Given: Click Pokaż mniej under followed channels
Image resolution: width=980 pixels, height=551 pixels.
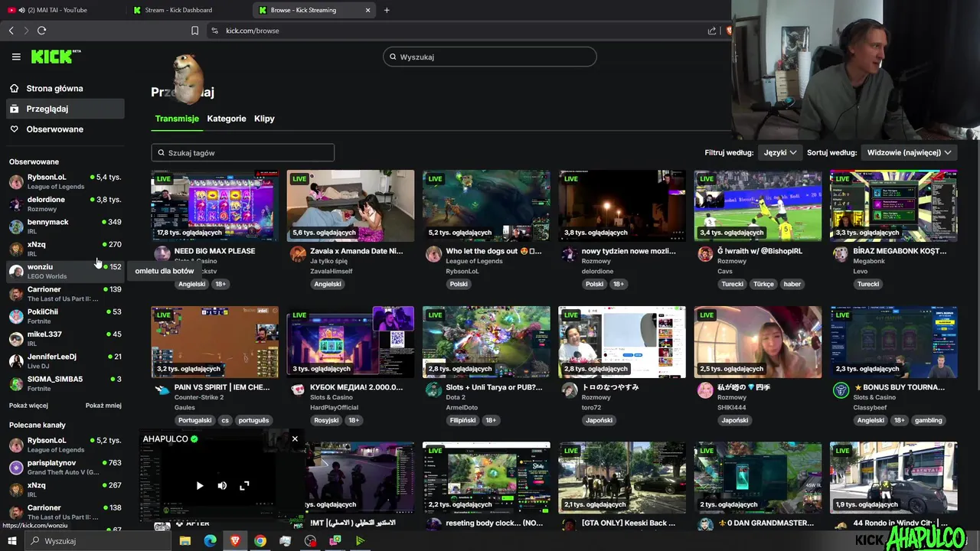Looking at the screenshot, I should [x=103, y=406].
